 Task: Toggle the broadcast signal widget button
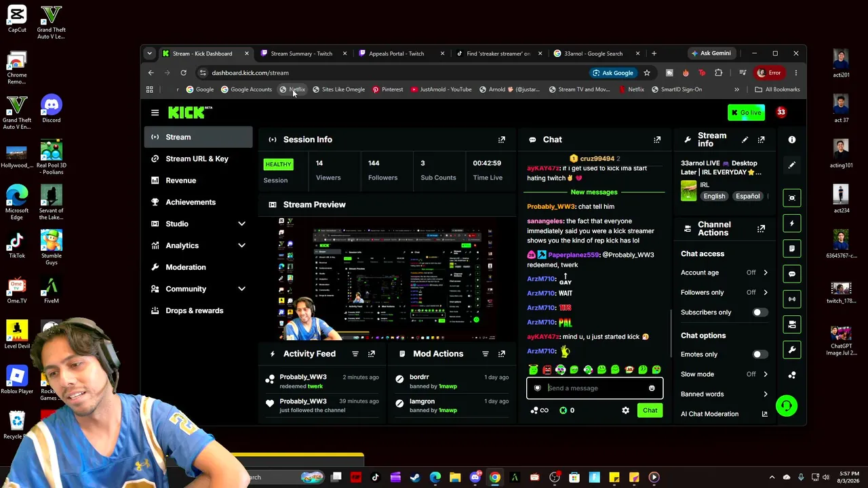click(x=792, y=299)
